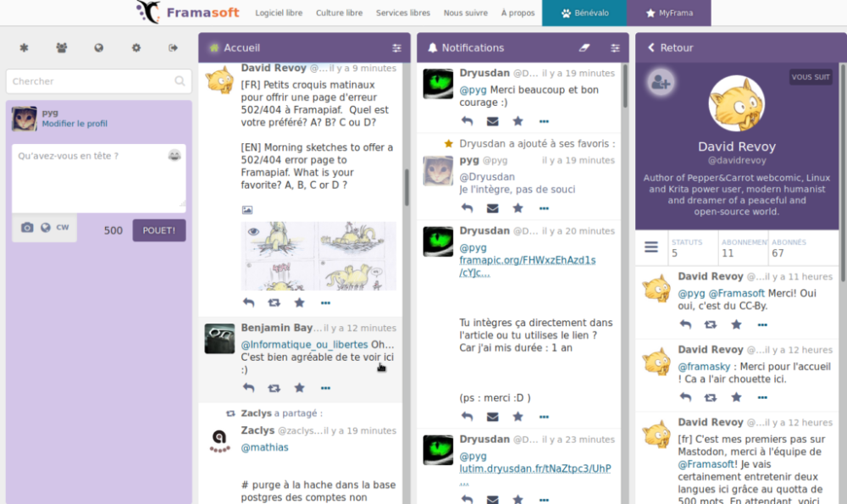This screenshot has height=504, width=847.
Task: Open Logiciel libre menu
Action: coord(279,13)
